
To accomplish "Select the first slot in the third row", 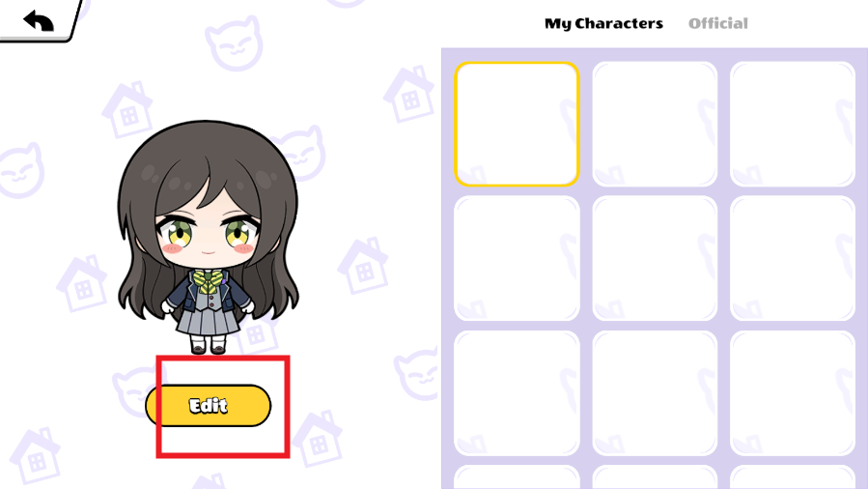I will 517,393.
